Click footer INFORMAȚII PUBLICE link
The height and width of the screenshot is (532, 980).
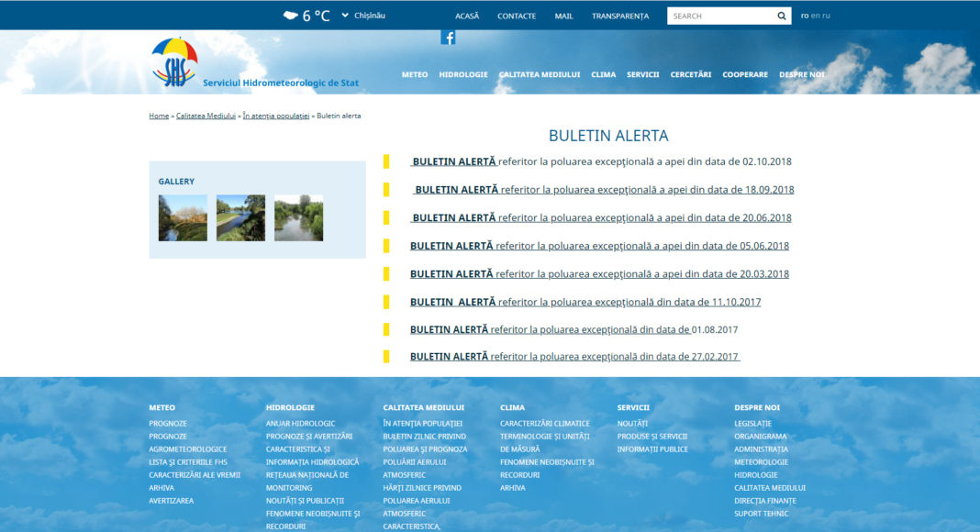pos(652,449)
